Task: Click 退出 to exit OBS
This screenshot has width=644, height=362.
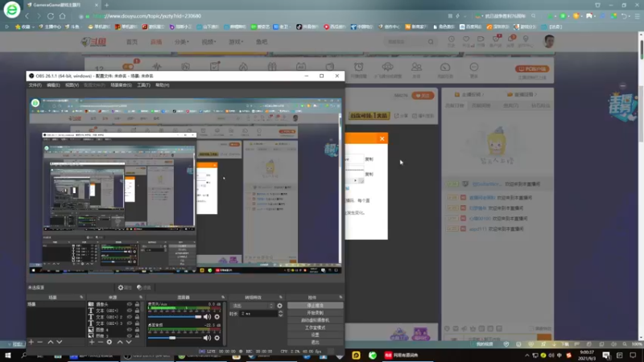Action: click(x=315, y=343)
